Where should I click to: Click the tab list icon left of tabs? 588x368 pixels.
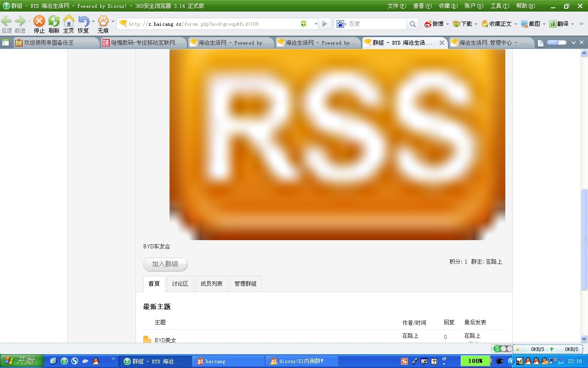[x=6, y=43]
